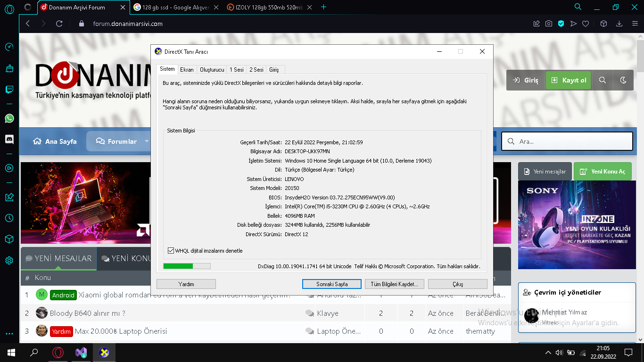
Task: Open the Bloody B640 alınır mı ? topic
Action: tap(88, 313)
